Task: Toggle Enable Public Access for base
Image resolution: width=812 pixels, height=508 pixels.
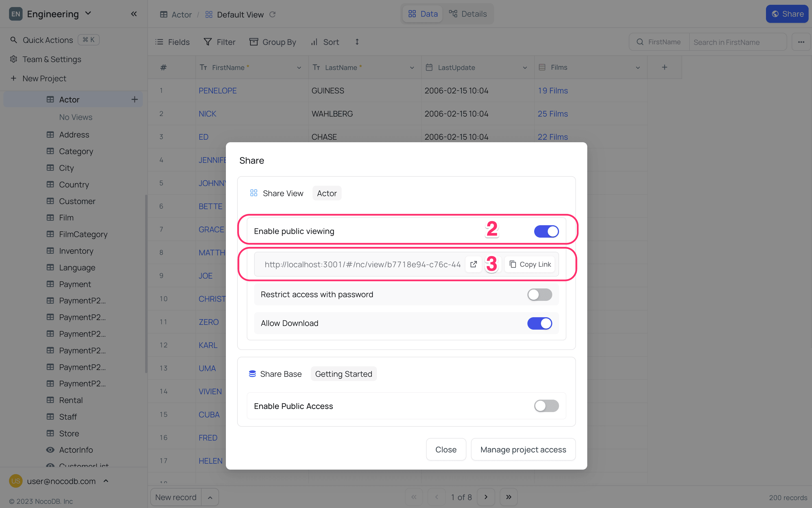Action: pos(546,406)
